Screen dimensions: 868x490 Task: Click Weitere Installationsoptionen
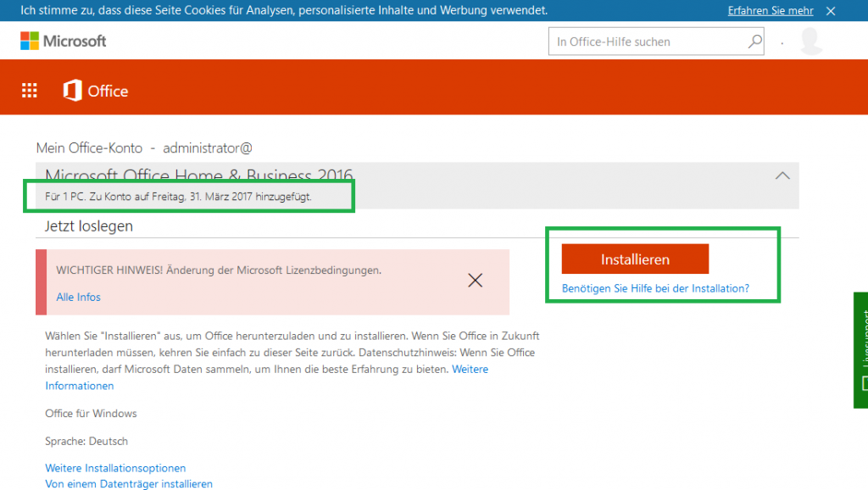point(115,467)
